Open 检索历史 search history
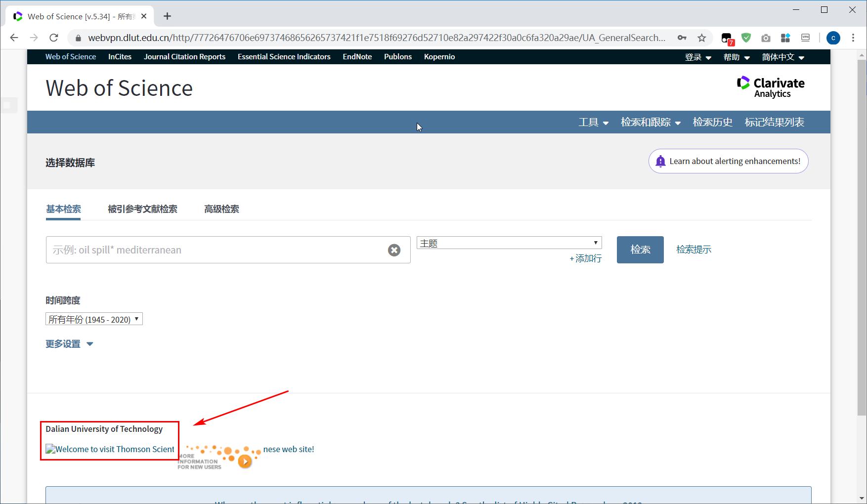The image size is (867, 504). [712, 122]
